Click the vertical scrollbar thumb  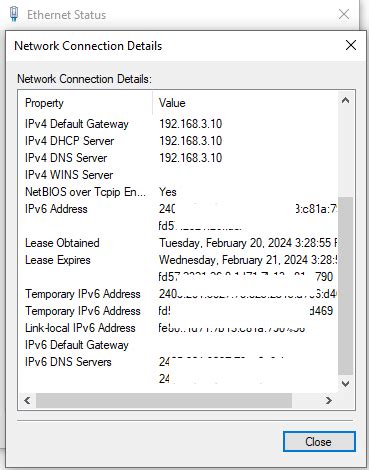point(345,285)
